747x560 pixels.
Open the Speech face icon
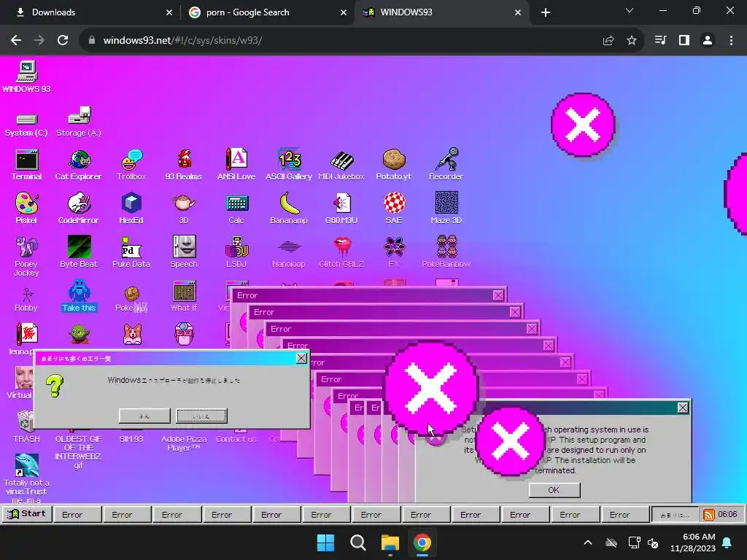pos(184,252)
